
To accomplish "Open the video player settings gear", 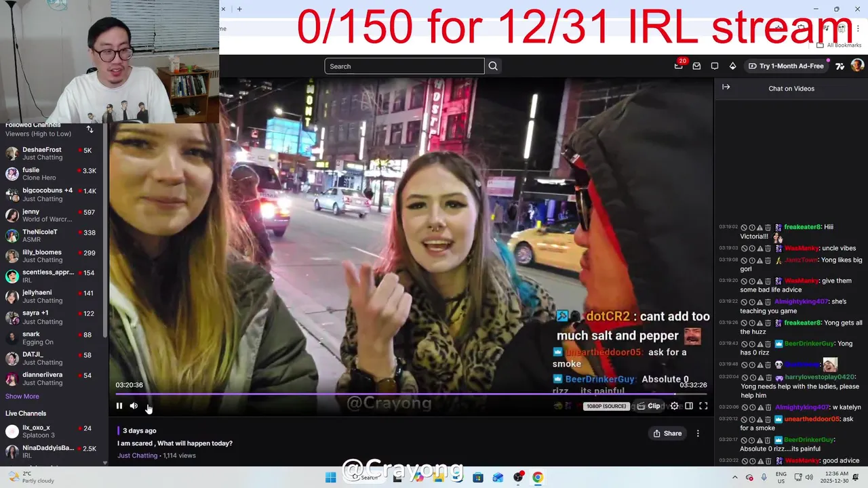I will 674,406.
